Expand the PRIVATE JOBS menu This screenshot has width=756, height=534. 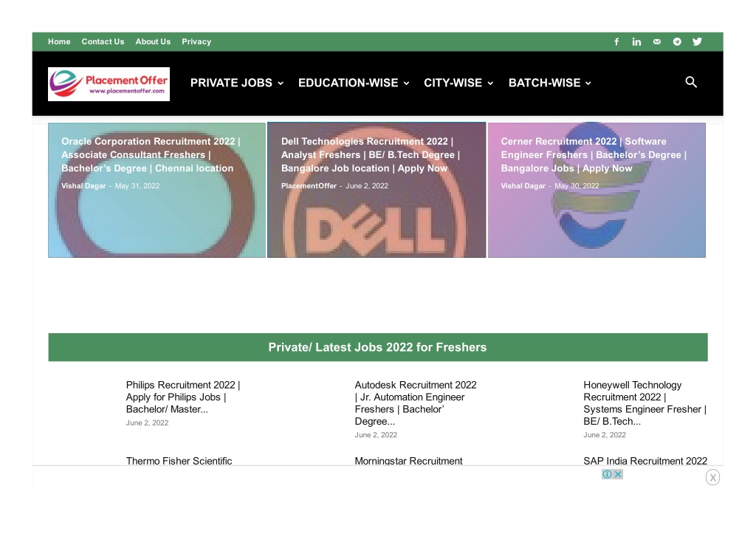pos(237,83)
